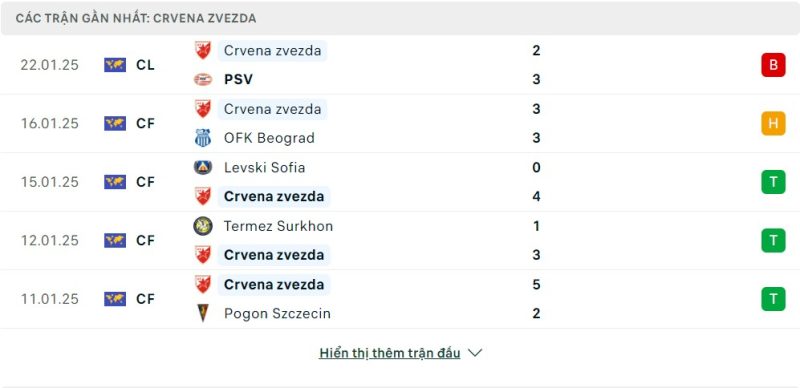
Task: Open the Hiển thị thêm trận đấu link
Action: 390,353
